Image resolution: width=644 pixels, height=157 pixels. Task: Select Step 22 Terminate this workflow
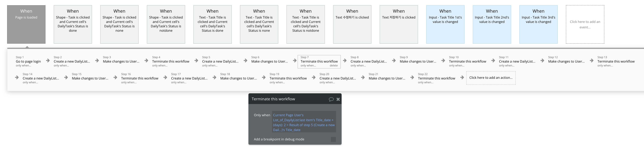(436, 78)
